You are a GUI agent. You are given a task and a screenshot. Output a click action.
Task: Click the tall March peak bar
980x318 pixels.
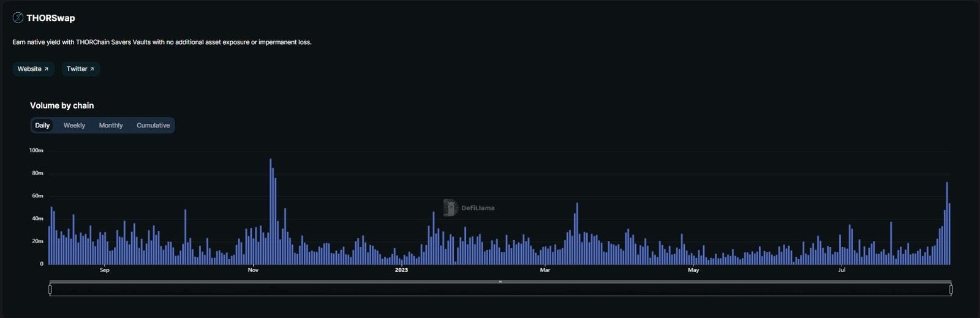[577, 233]
